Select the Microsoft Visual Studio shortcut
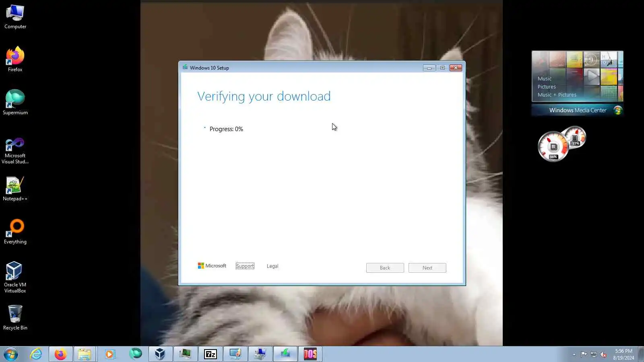 coord(15,150)
